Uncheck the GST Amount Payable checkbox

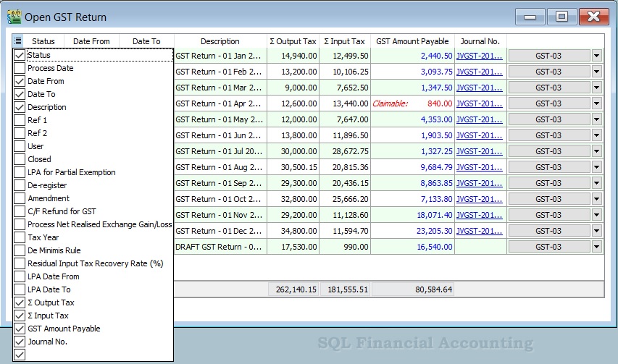(x=20, y=329)
